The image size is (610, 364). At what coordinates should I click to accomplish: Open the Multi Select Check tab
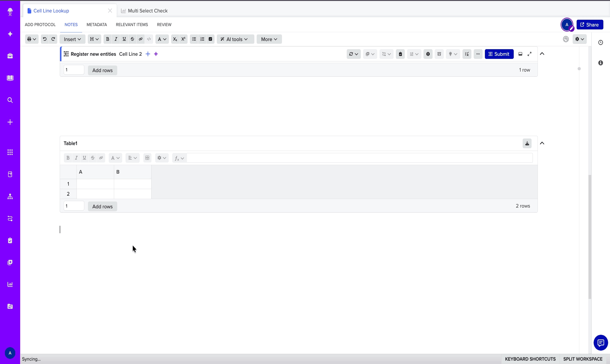[148, 11]
